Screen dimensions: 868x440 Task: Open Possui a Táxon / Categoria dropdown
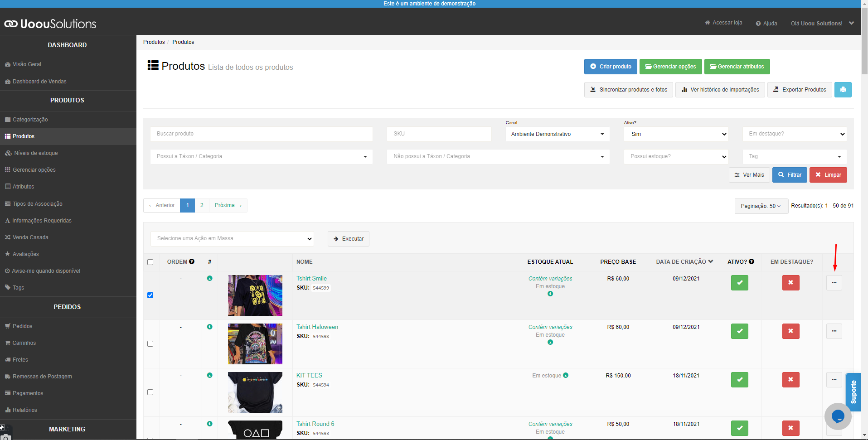coord(262,156)
